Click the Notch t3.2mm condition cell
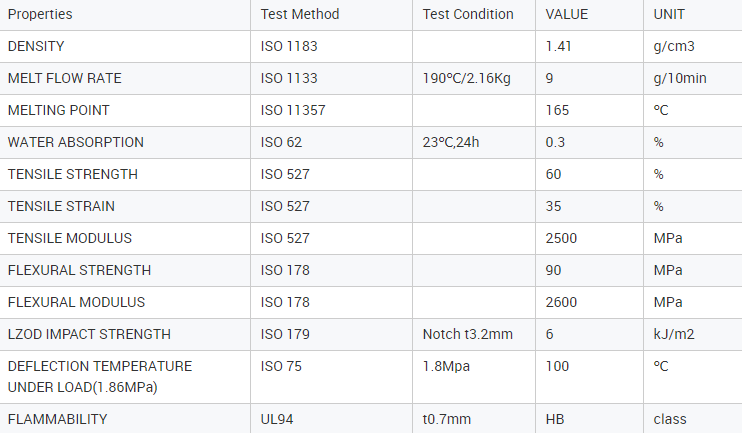 point(467,334)
